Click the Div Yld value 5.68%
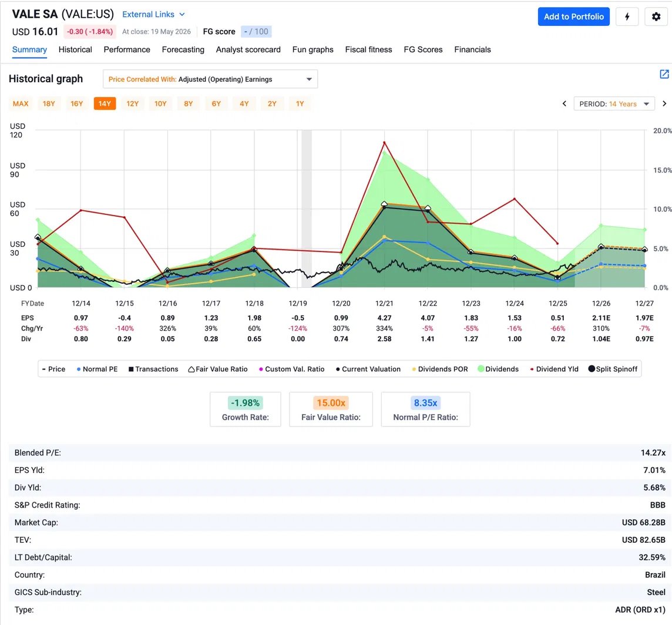This screenshot has width=672, height=625. (x=654, y=488)
